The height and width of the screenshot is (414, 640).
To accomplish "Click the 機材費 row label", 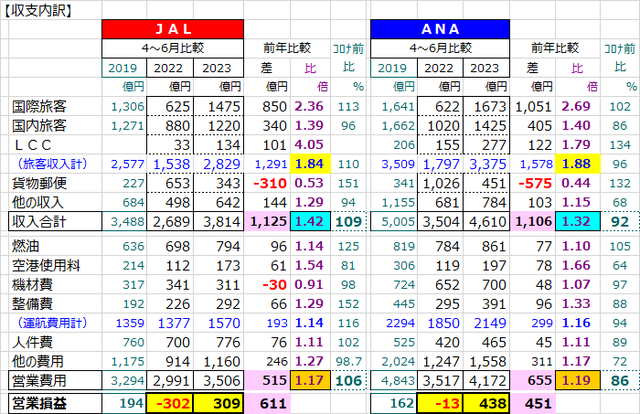I will [x=32, y=285].
